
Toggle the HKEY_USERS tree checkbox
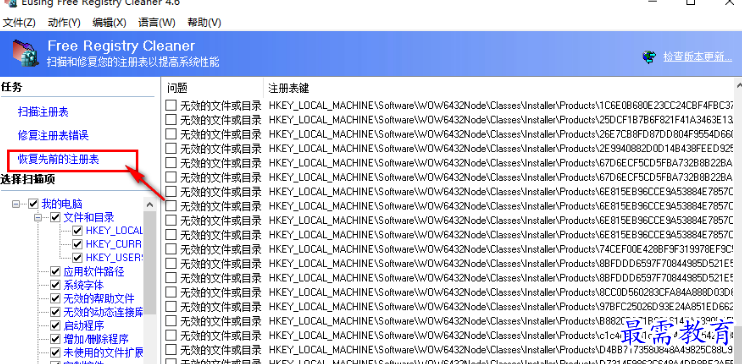[78, 258]
